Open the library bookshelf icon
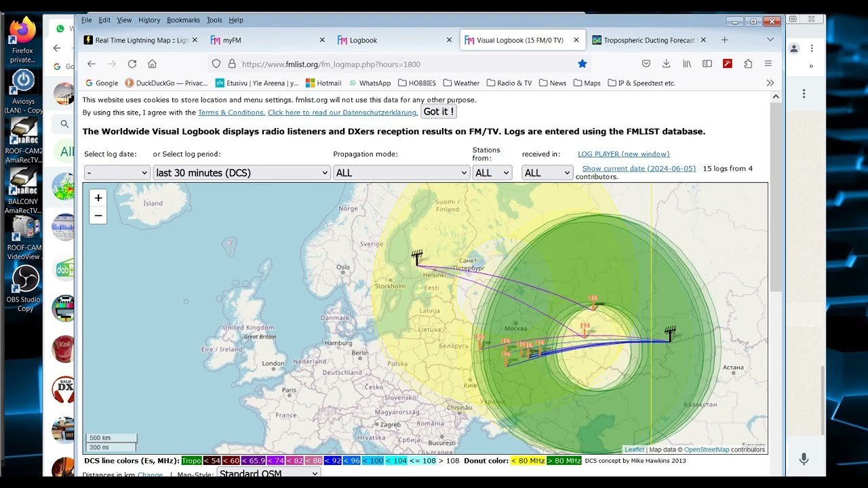The image size is (868, 488). (687, 64)
